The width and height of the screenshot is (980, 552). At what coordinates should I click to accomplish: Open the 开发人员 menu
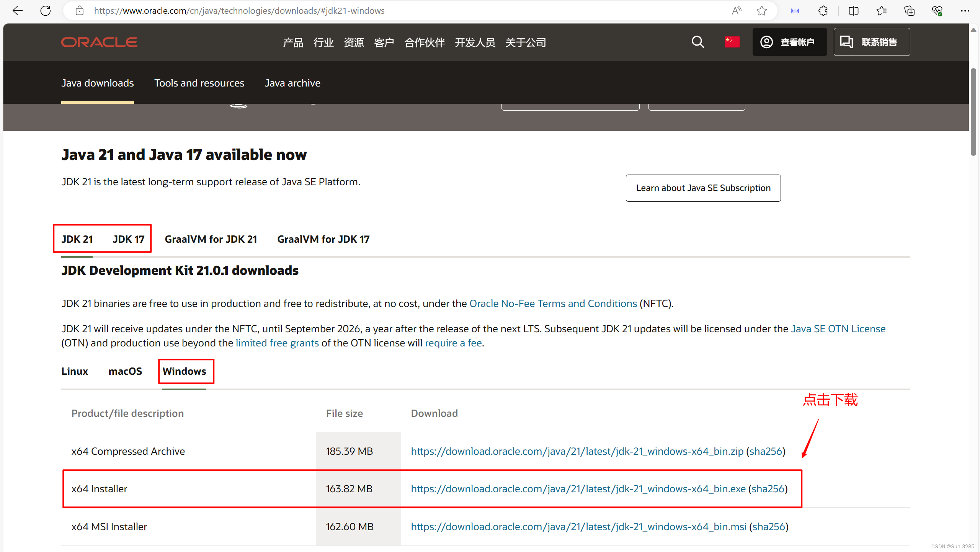pos(475,42)
